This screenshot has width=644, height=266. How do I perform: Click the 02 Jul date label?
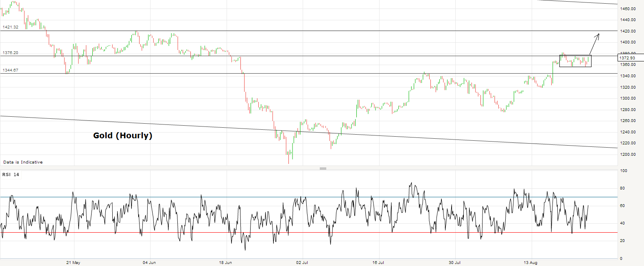point(302,263)
